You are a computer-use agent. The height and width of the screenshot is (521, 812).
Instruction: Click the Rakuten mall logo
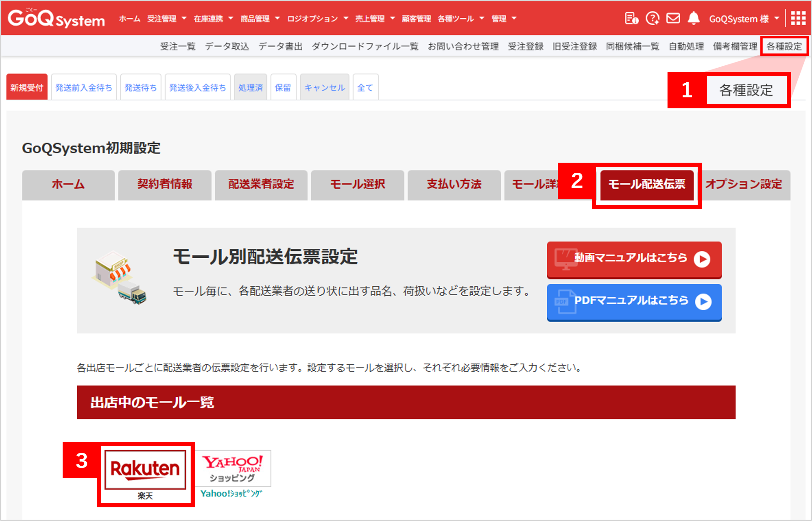click(x=144, y=469)
